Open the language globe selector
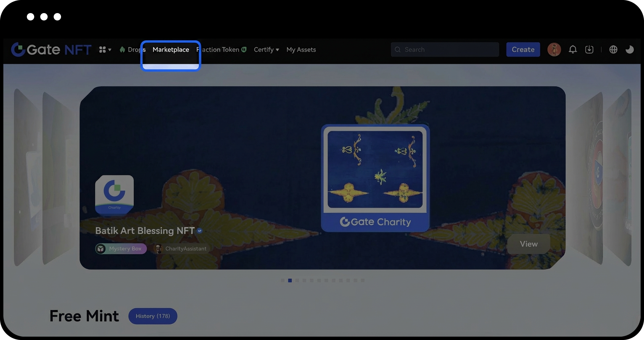The width and height of the screenshot is (644, 340). (x=613, y=50)
